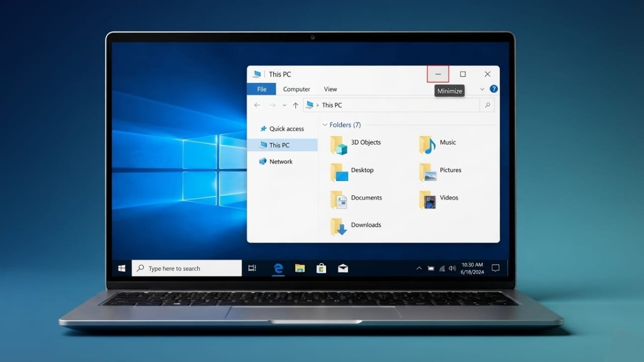The height and width of the screenshot is (362, 644).
Task: Select Quick access in navigation pane
Action: point(282,129)
